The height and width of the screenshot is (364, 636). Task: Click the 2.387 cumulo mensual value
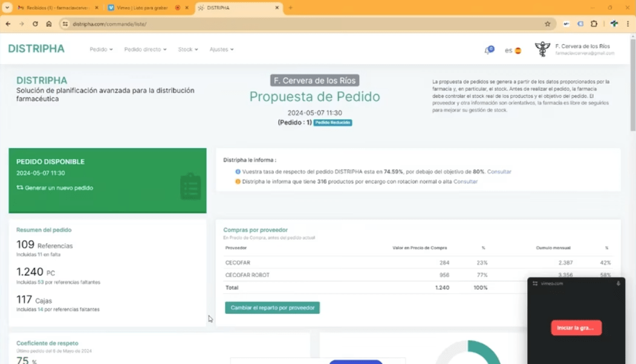pos(565,262)
